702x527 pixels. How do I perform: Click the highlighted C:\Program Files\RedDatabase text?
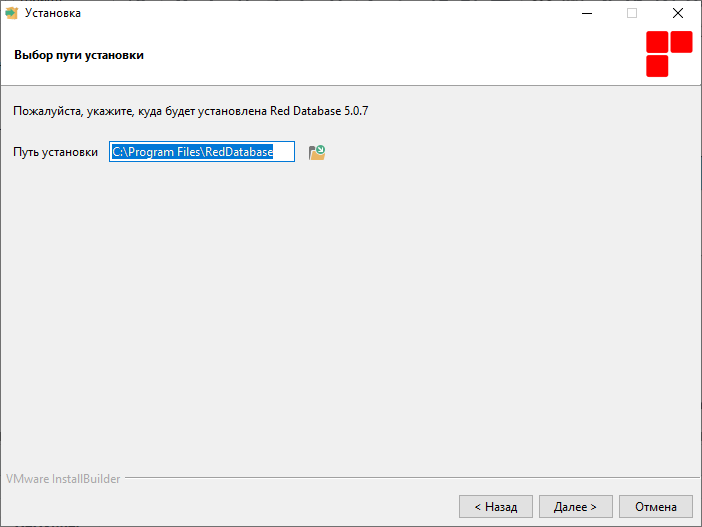pos(192,152)
